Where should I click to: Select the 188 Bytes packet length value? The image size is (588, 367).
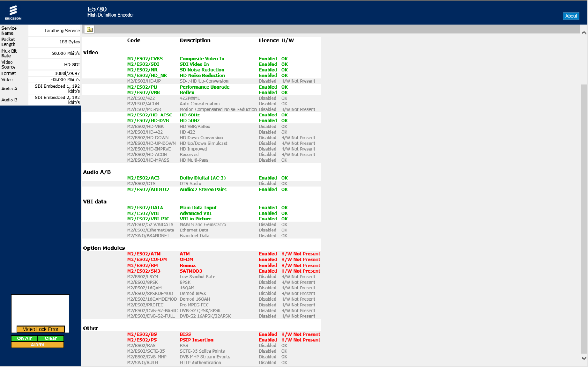pyautogui.click(x=69, y=42)
